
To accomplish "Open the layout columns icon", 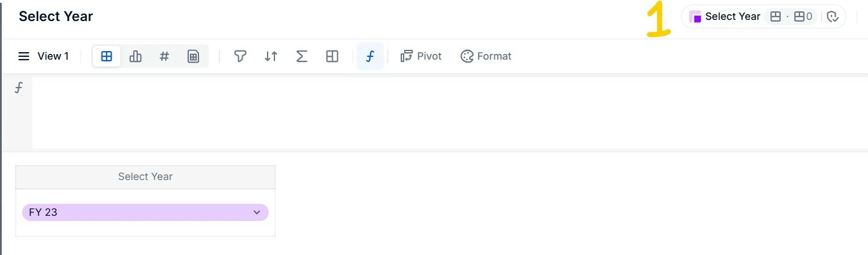I will click(x=332, y=56).
